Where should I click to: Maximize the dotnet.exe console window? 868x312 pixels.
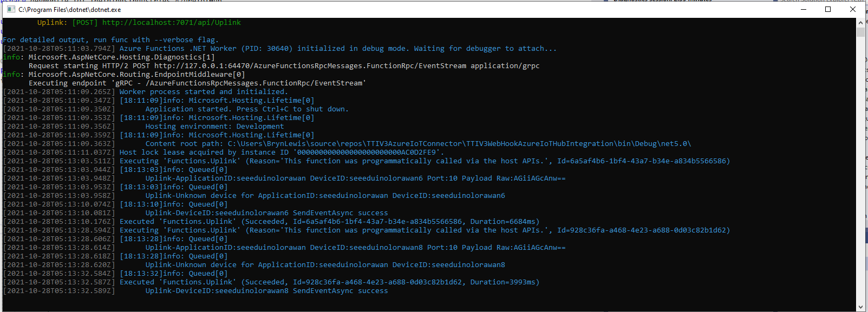click(828, 9)
